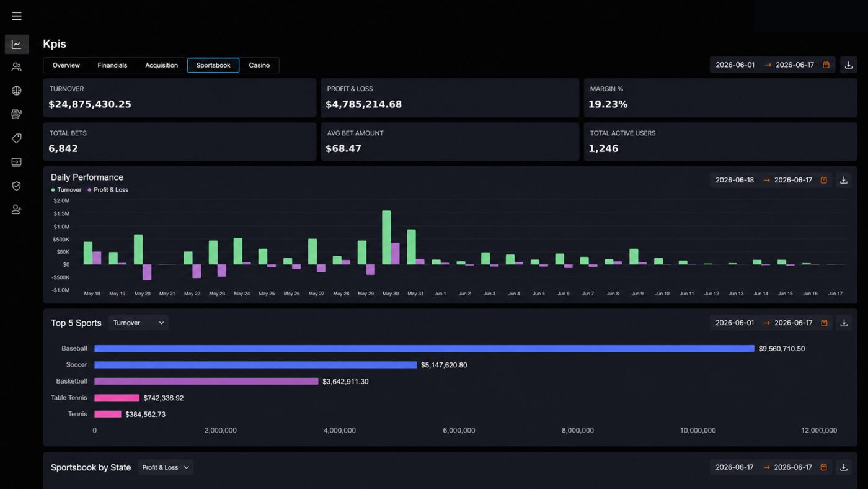Viewport: 868px width, 489px height.
Task: Click the Soccer turnover bar
Action: 255,365
